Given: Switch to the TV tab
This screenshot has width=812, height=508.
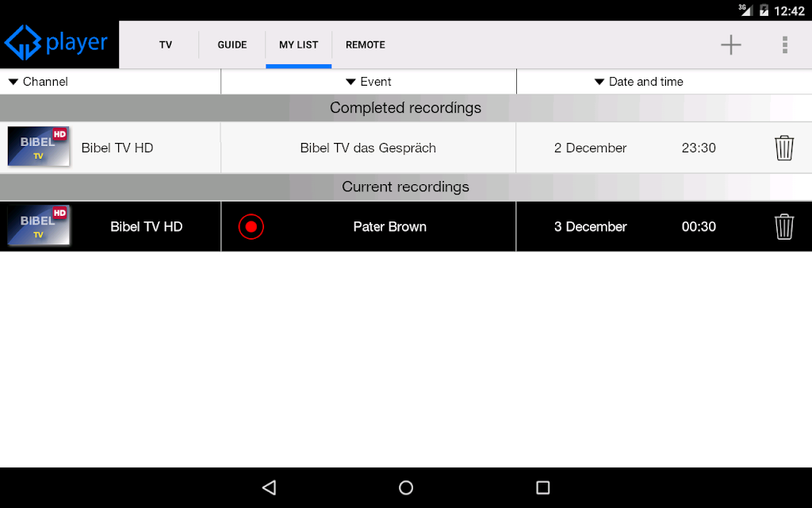Looking at the screenshot, I should tap(166, 45).
